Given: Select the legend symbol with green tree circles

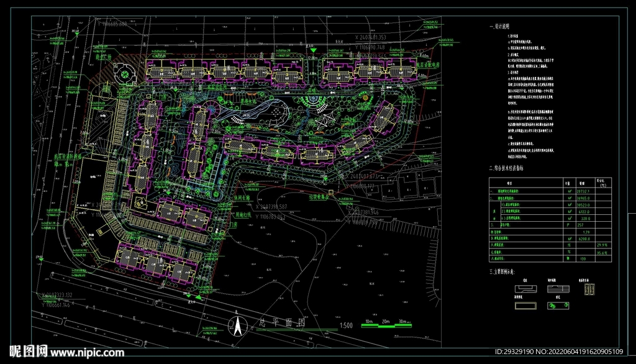Looking at the screenshot, I should tap(558, 306).
